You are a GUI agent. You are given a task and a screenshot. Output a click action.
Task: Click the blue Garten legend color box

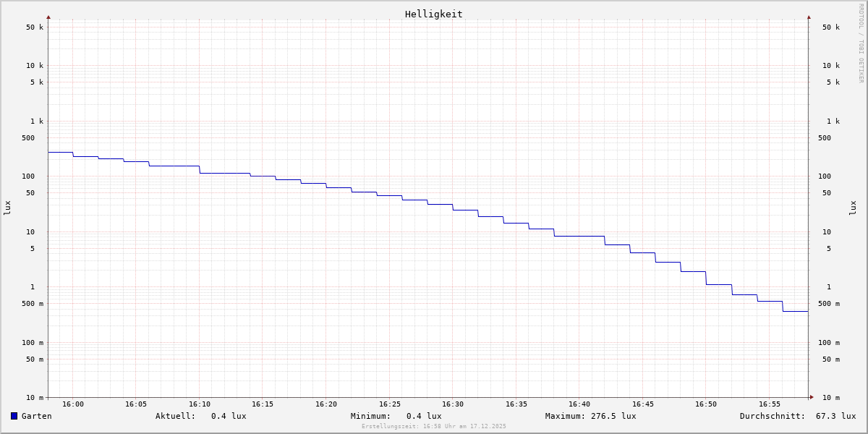tap(14, 416)
